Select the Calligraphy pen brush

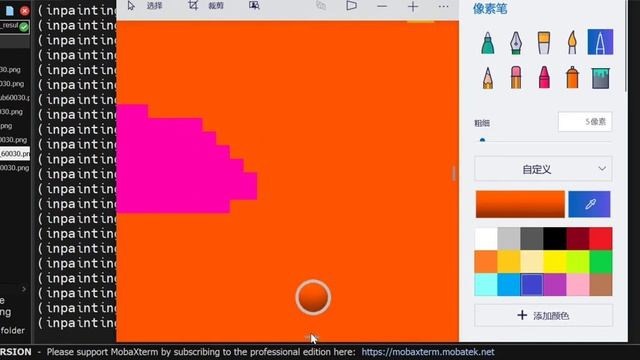pos(516,42)
